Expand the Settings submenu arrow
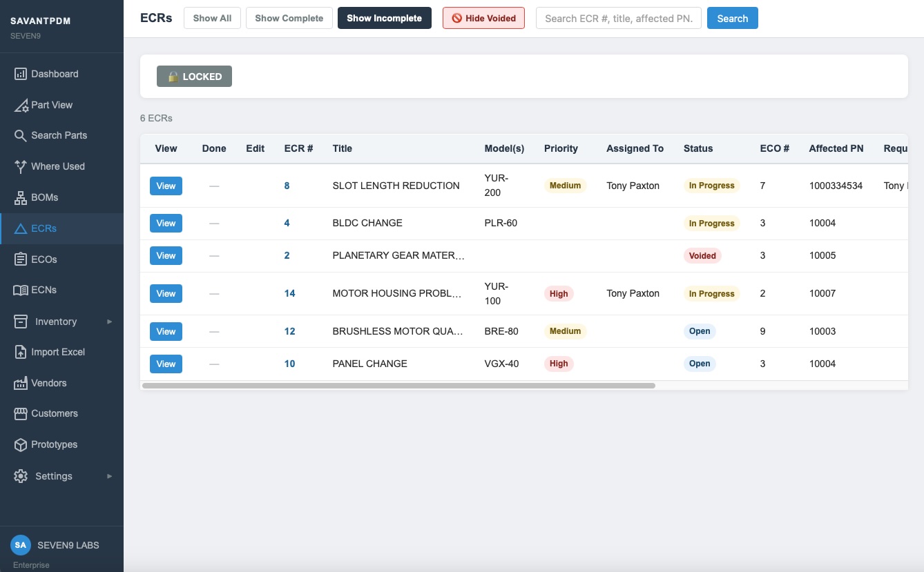The width and height of the screenshot is (924, 572). [109, 476]
